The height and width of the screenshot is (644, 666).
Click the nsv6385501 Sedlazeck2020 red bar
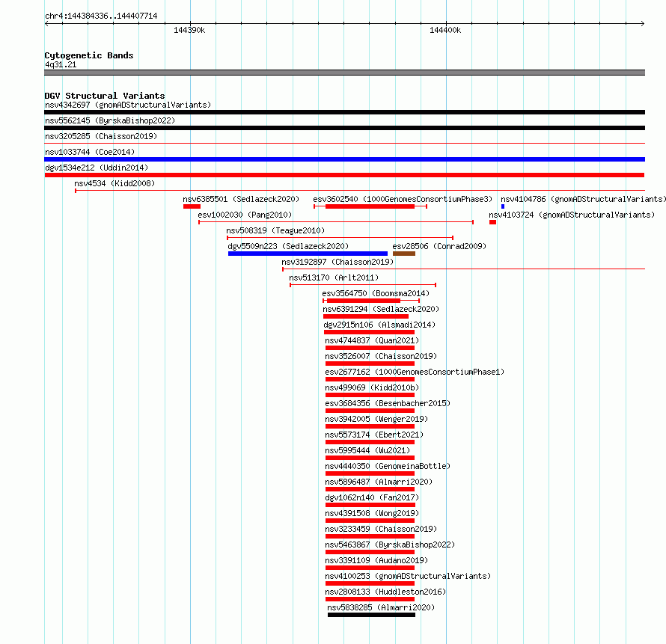[x=192, y=206]
